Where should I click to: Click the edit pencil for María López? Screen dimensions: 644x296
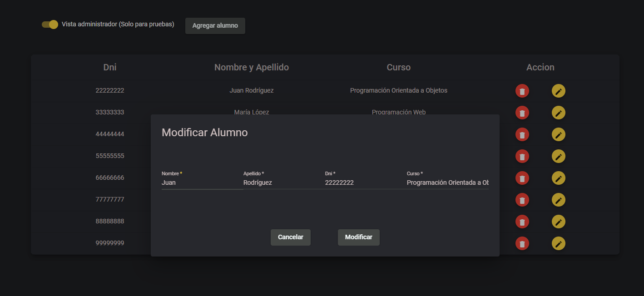(x=558, y=113)
